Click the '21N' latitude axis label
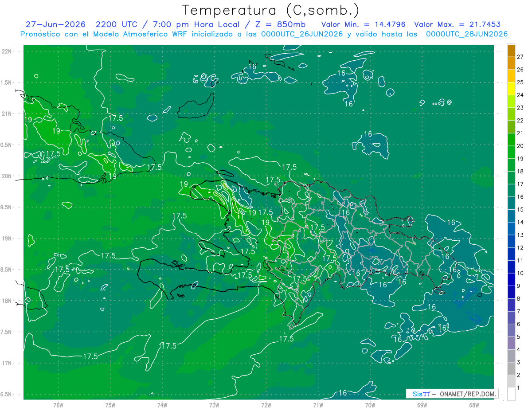Image resolution: width=532 pixels, height=411 pixels. 7,114
